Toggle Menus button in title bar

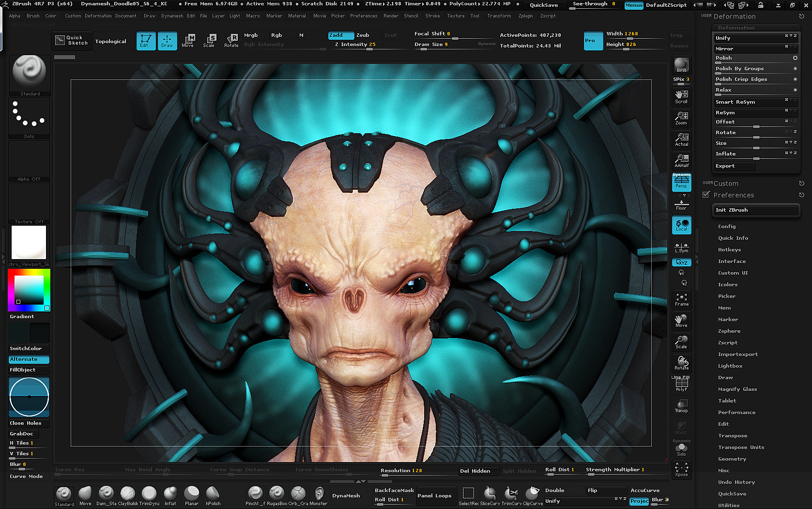tap(634, 5)
